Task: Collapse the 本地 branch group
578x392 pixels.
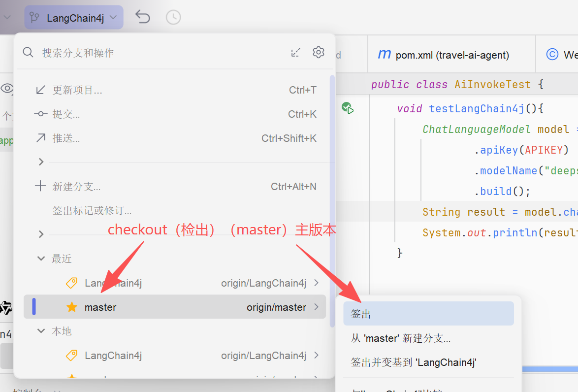Action: pyautogui.click(x=41, y=331)
